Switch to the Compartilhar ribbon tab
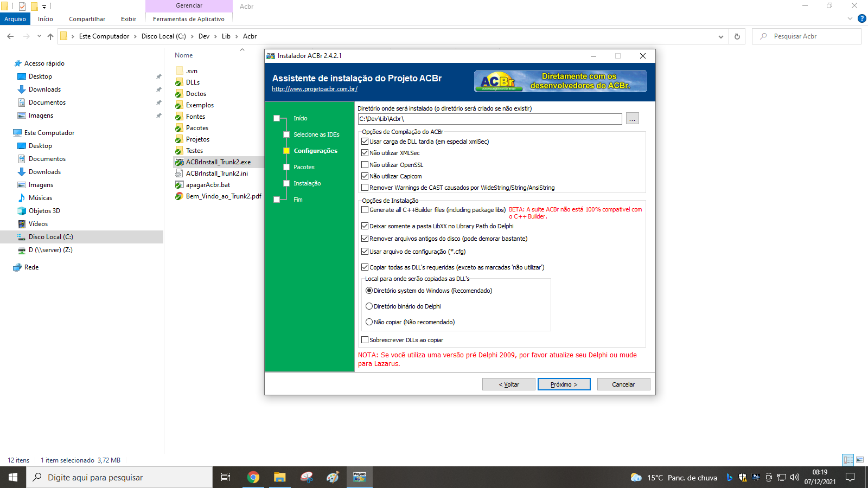Viewport: 868px width, 488px height. click(87, 19)
